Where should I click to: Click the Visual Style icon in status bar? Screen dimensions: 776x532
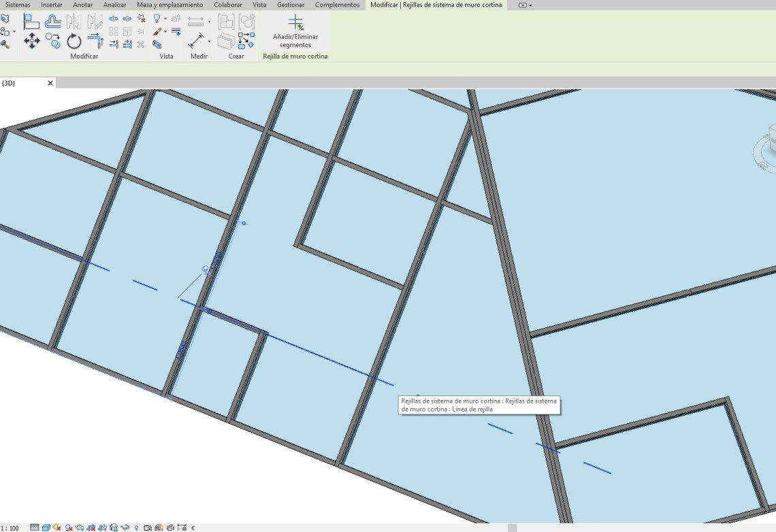tap(46, 527)
